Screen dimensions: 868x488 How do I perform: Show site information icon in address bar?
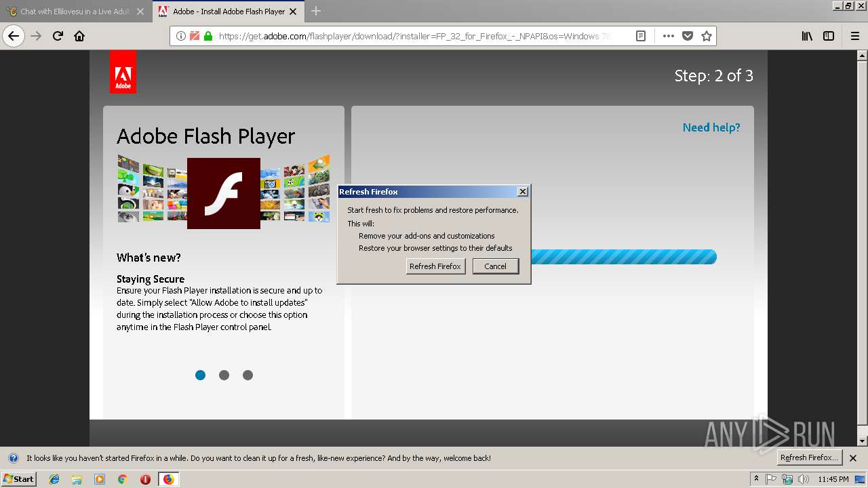181,36
